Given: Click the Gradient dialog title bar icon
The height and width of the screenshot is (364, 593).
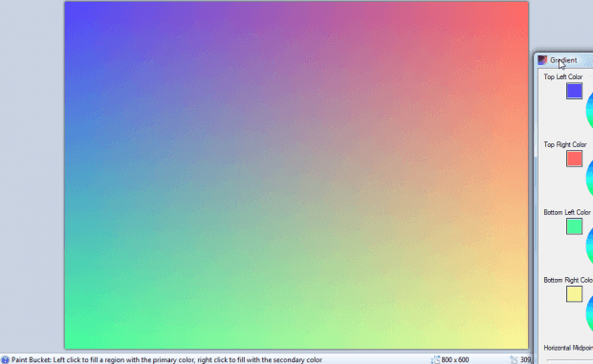Looking at the screenshot, I should [x=542, y=60].
